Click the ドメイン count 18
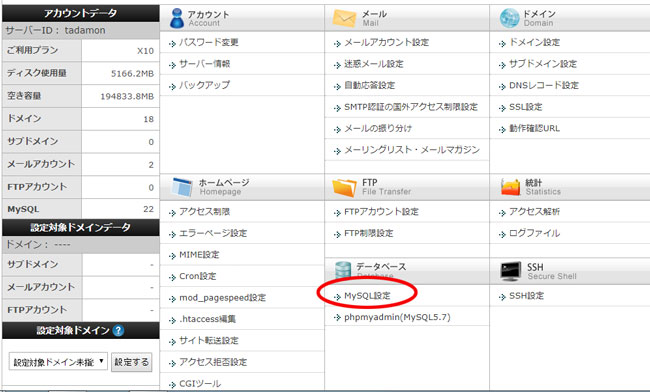The height and width of the screenshot is (392, 650). coord(149,119)
